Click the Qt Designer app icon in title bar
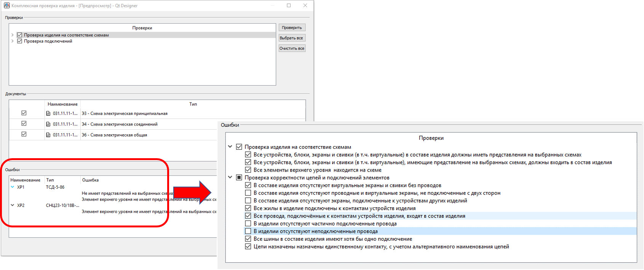 (6, 5)
